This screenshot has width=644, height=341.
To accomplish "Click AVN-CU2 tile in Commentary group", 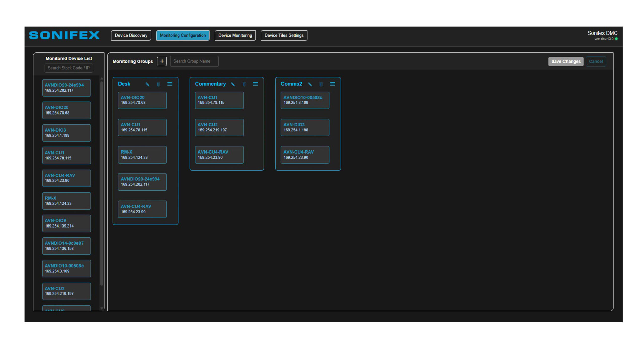I will coord(219,127).
